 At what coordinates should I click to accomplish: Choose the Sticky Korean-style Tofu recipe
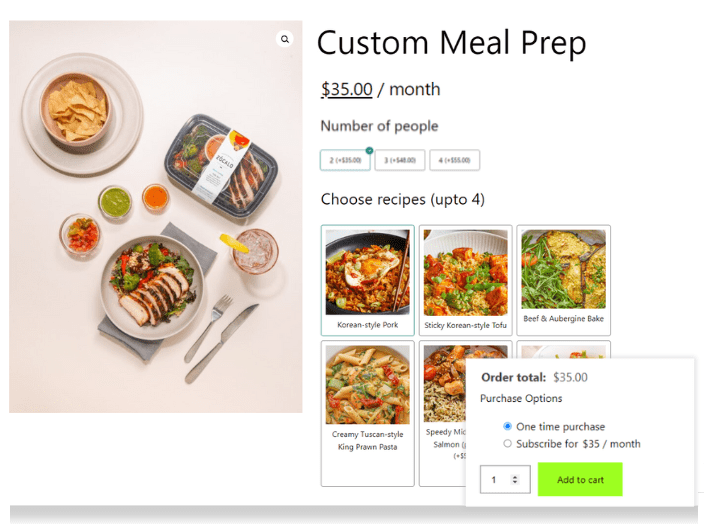466,280
